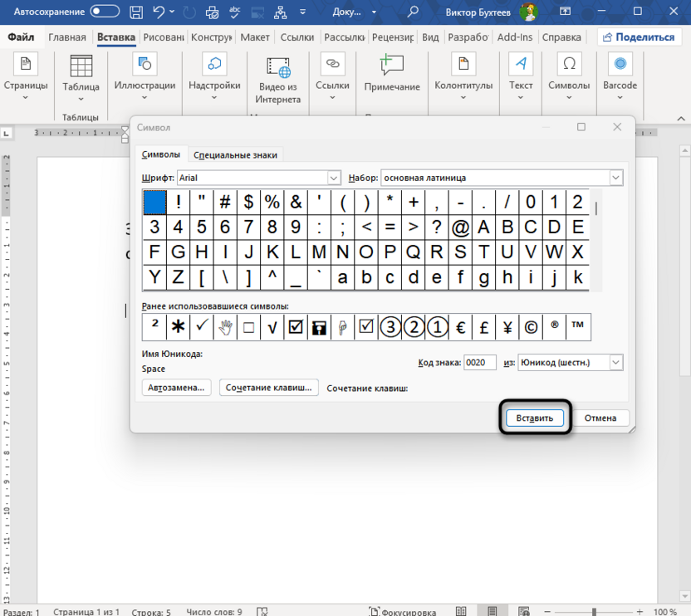
Task: Click the Отмена button
Action: [600, 418]
